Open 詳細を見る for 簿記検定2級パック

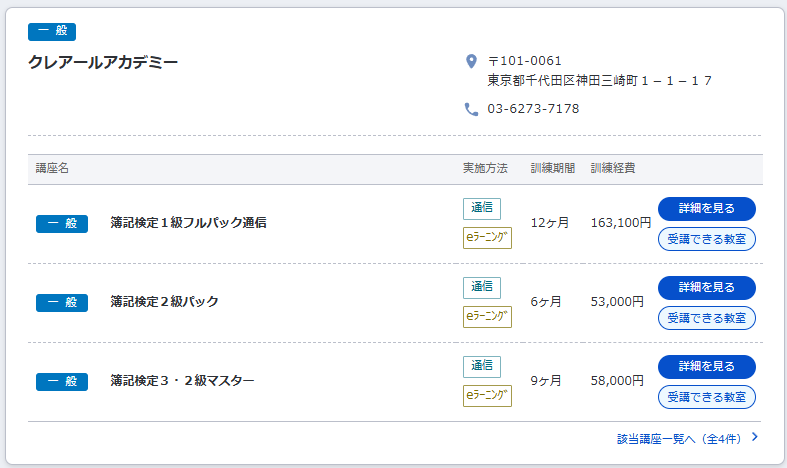tap(706, 287)
